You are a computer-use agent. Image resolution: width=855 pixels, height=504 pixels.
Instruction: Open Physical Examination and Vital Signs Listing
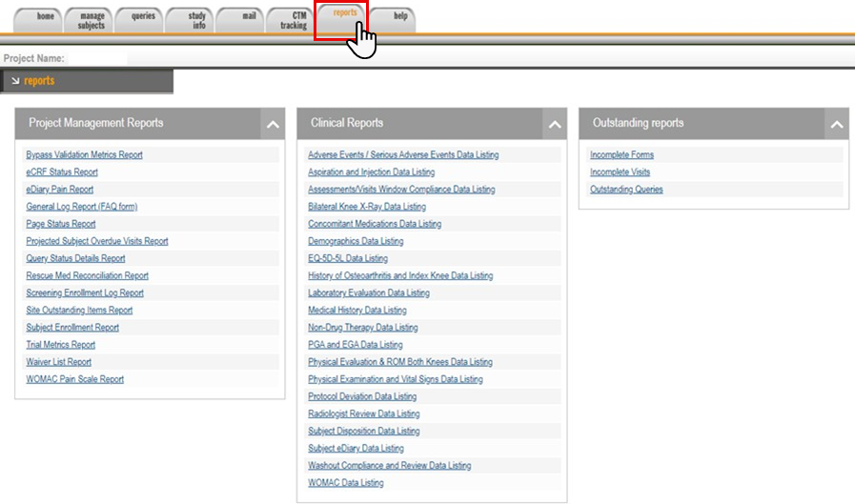click(x=396, y=379)
